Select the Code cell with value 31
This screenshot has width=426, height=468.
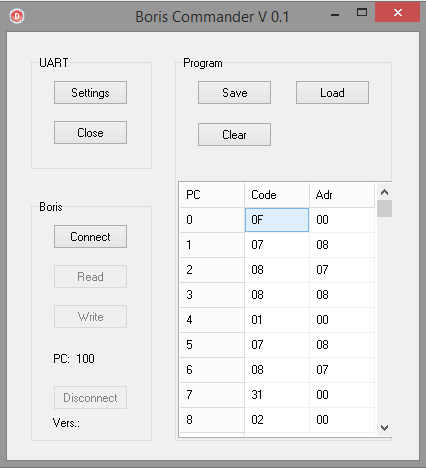(x=277, y=395)
